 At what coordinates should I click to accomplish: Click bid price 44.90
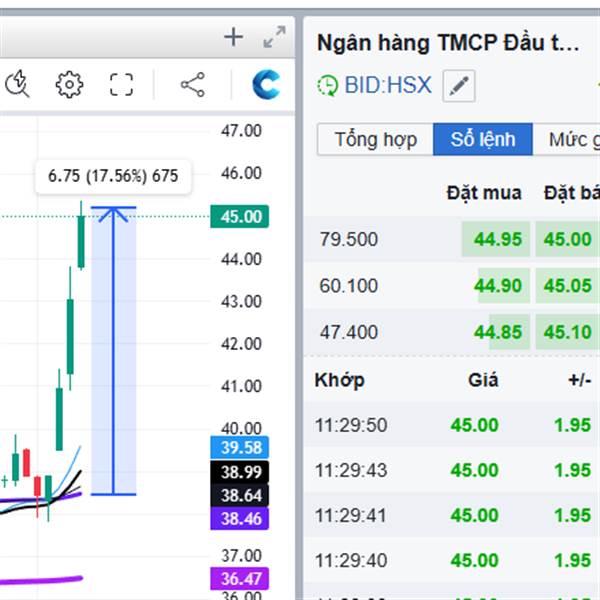point(497,286)
